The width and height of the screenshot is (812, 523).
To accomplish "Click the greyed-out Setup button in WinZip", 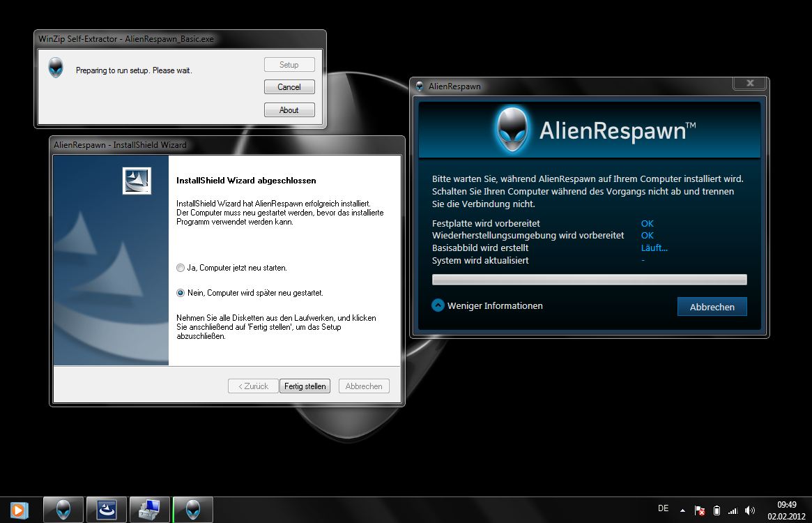I will (x=289, y=65).
